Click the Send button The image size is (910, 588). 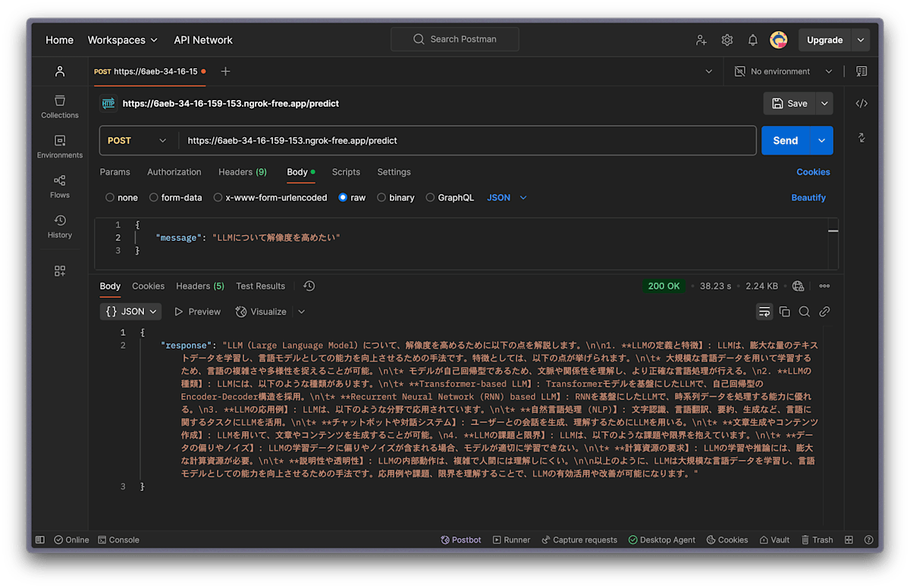[786, 141]
